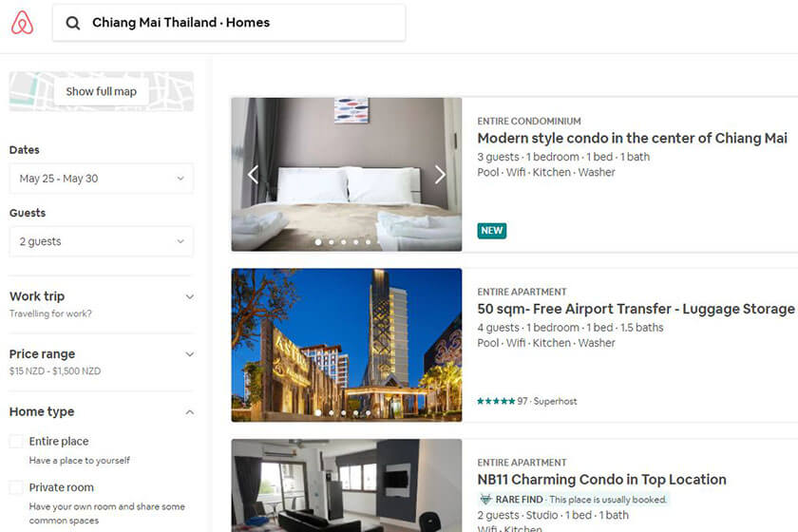Open NB11 Charming Condo listing title
The image size is (798, 532).
click(x=601, y=480)
